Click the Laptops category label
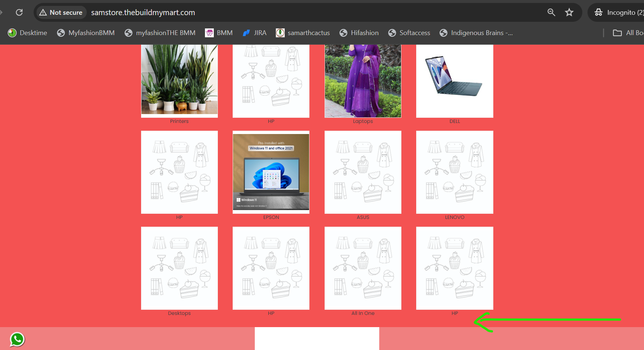This screenshot has height=350, width=644. pyautogui.click(x=363, y=121)
